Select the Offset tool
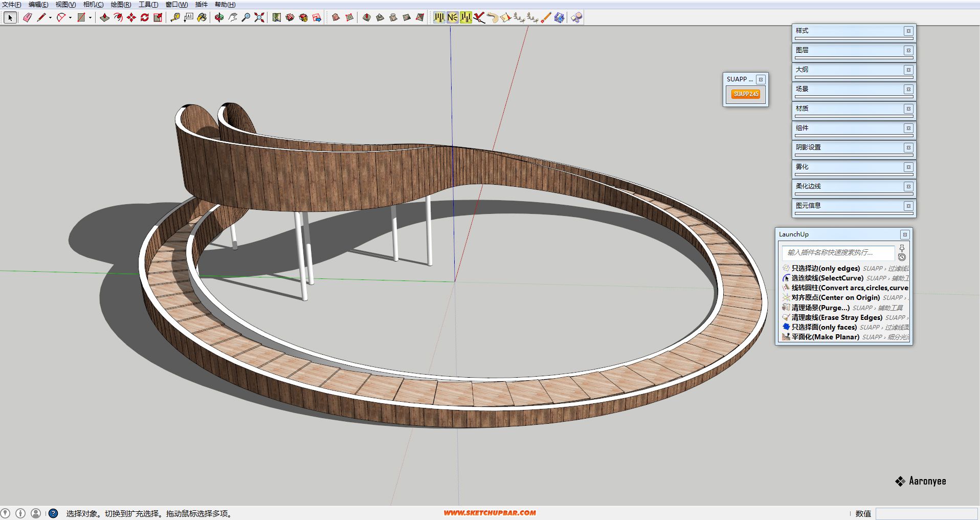 [118, 17]
